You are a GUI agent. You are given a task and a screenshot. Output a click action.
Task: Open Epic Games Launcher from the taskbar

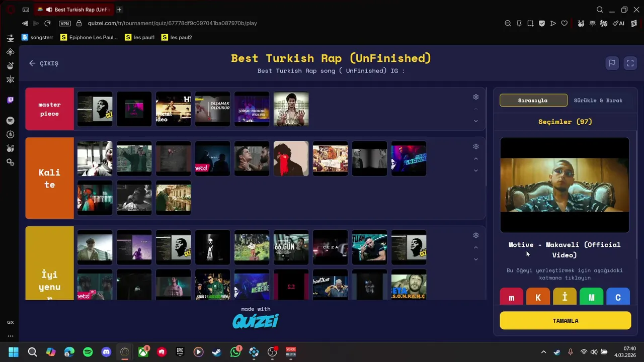pos(180,352)
